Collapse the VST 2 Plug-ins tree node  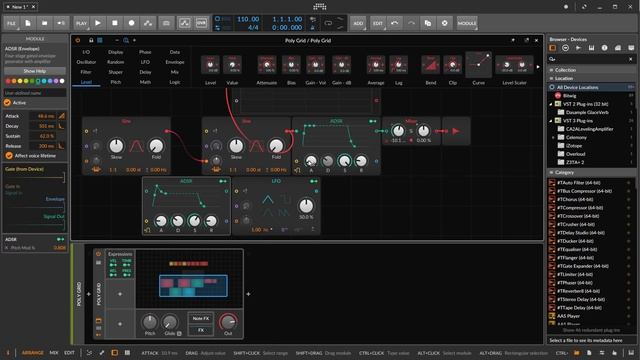pos(551,104)
